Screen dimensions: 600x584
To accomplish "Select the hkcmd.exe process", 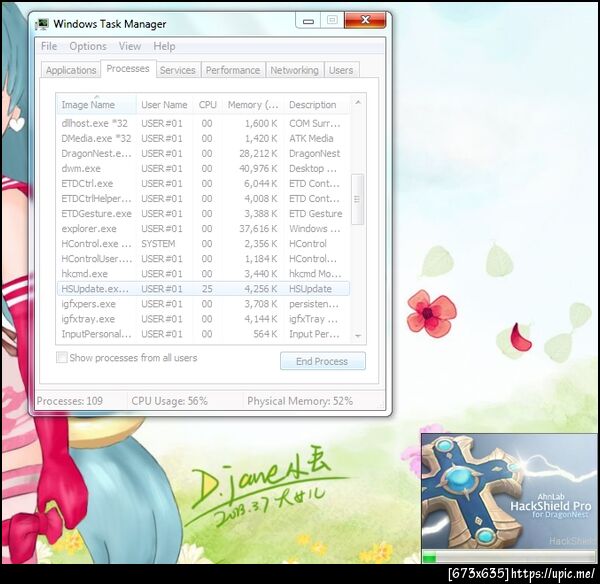I will coord(203,274).
